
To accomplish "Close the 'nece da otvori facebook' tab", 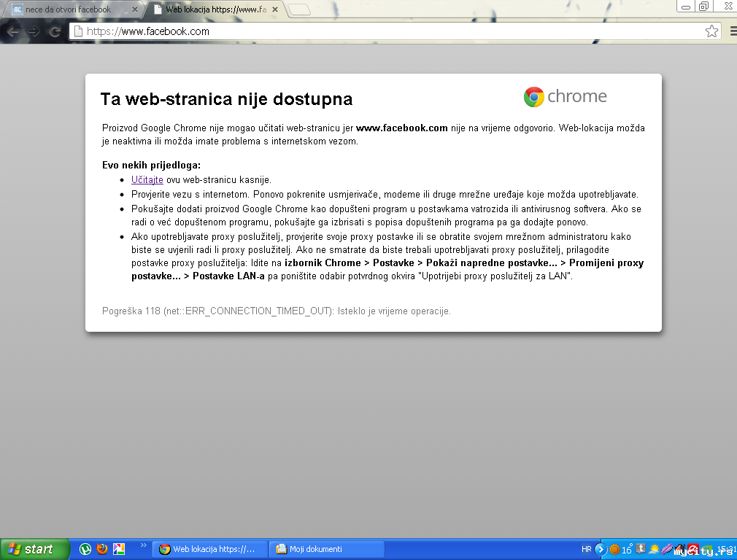I will [x=135, y=9].
